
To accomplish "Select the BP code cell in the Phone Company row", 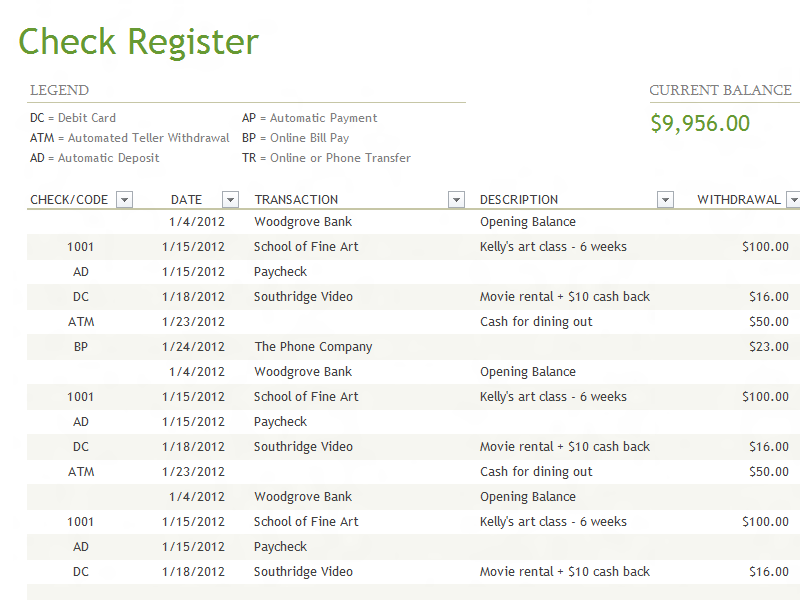I will point(81,347).
